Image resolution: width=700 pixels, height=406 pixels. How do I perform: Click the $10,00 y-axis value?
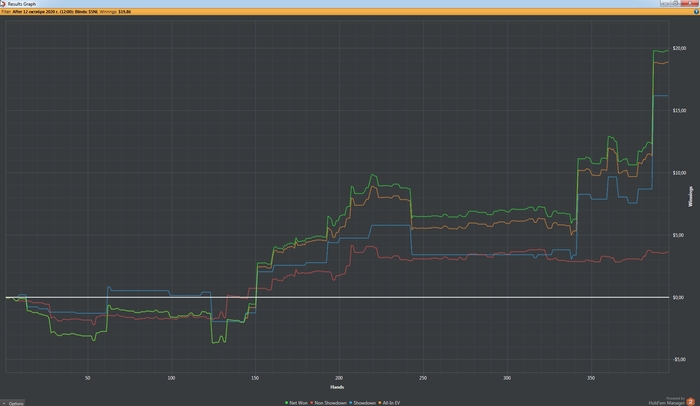[679, 173]
